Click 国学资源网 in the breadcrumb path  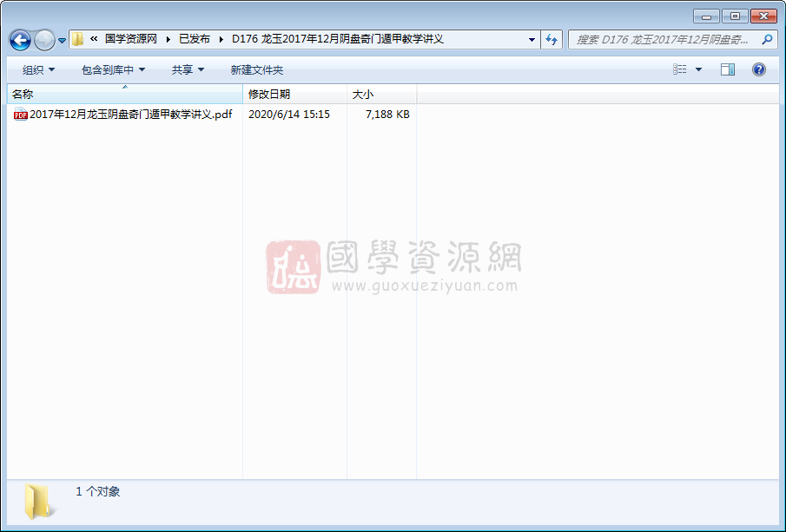[x=130, y=39]
